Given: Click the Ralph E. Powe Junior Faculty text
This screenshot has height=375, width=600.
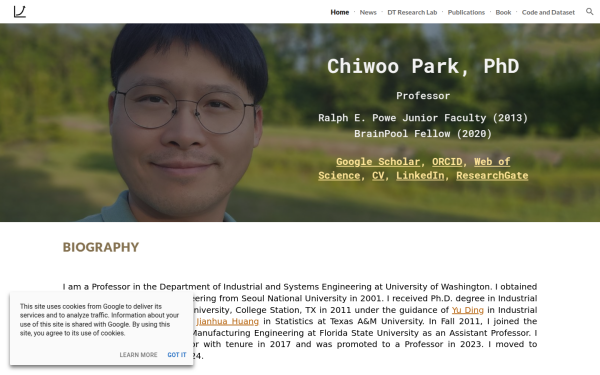Looking at the screenshot, I should pos(423,118).
